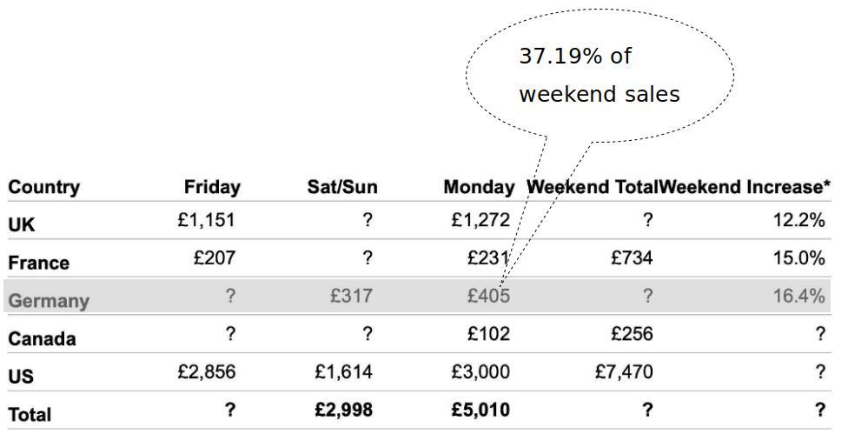
Task: Select the UK row label
Action: [x=22, y=224]
